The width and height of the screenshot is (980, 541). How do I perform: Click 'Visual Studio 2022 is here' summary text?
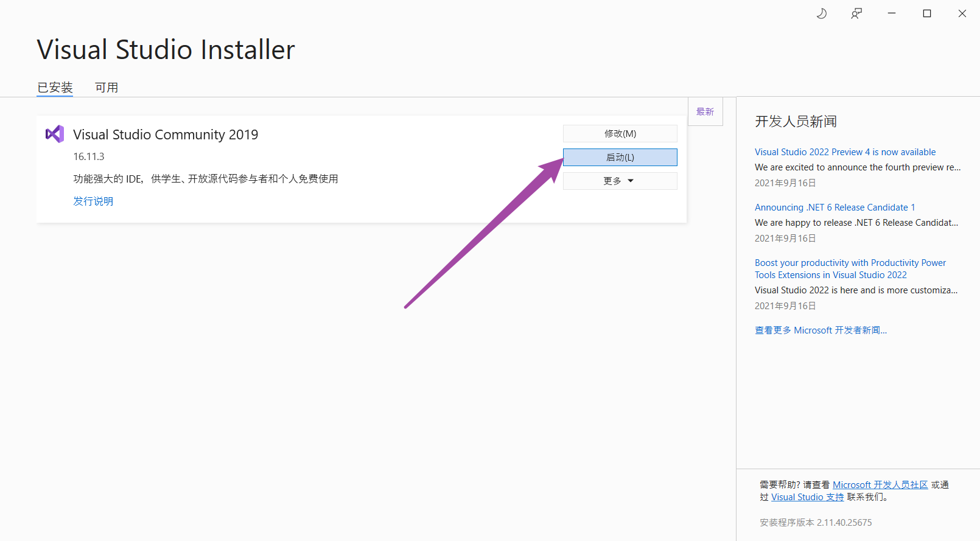point(856,290)
